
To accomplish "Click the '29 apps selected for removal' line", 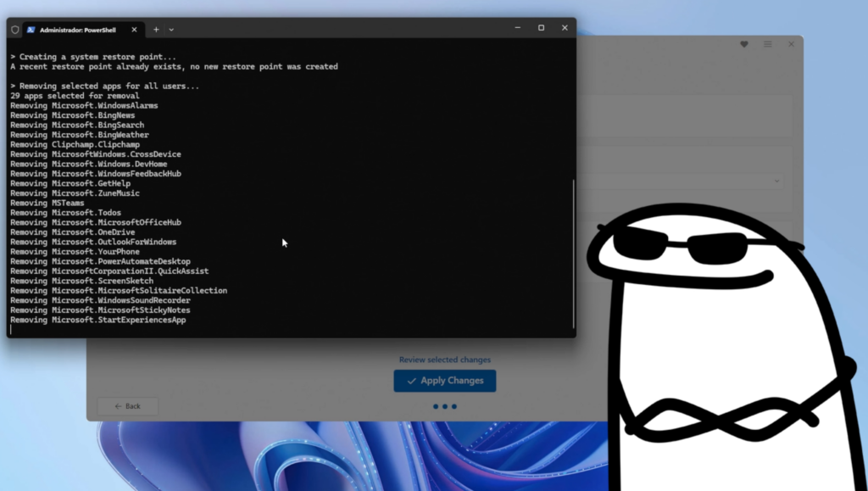I will (75, 96).
